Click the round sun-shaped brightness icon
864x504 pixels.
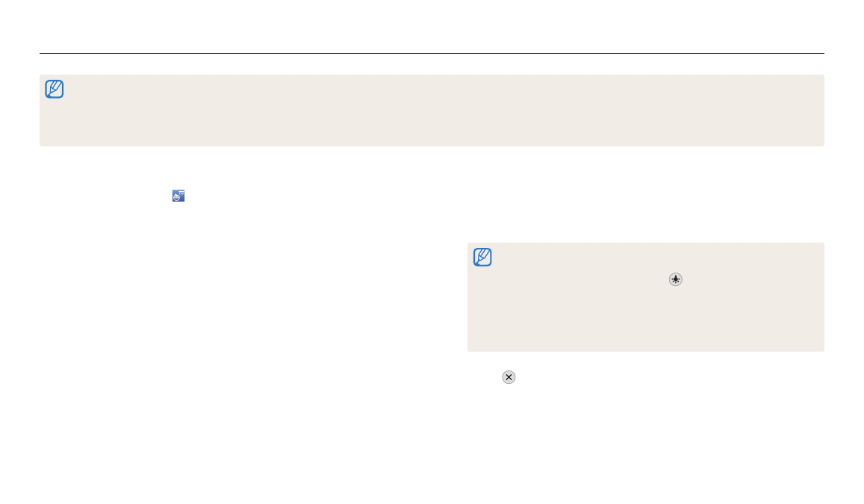click(675, 279)
